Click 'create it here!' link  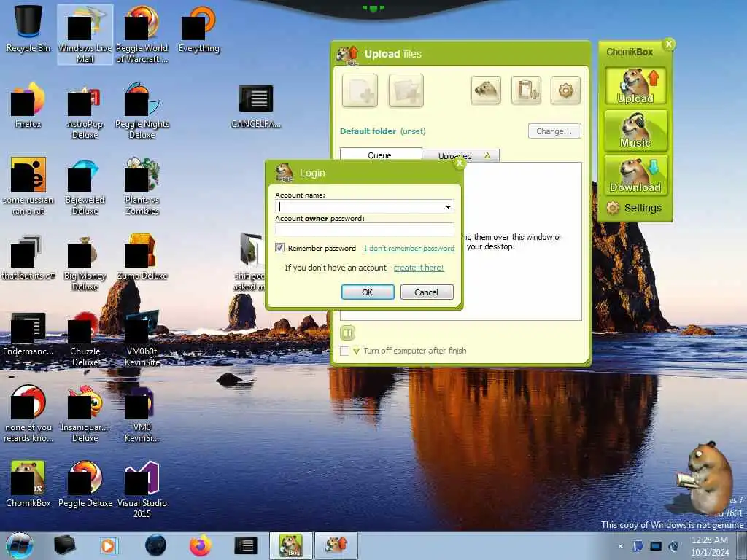418,268
